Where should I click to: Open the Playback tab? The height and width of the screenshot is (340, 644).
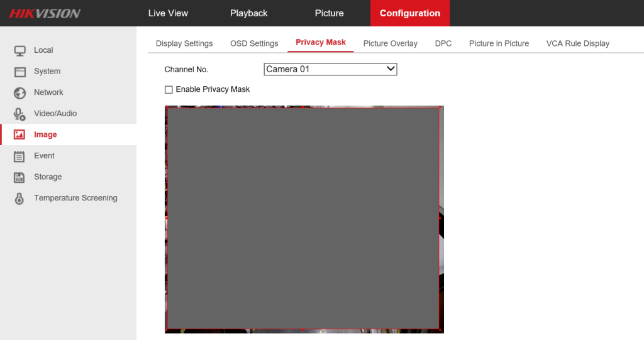[x=248, y=13]
